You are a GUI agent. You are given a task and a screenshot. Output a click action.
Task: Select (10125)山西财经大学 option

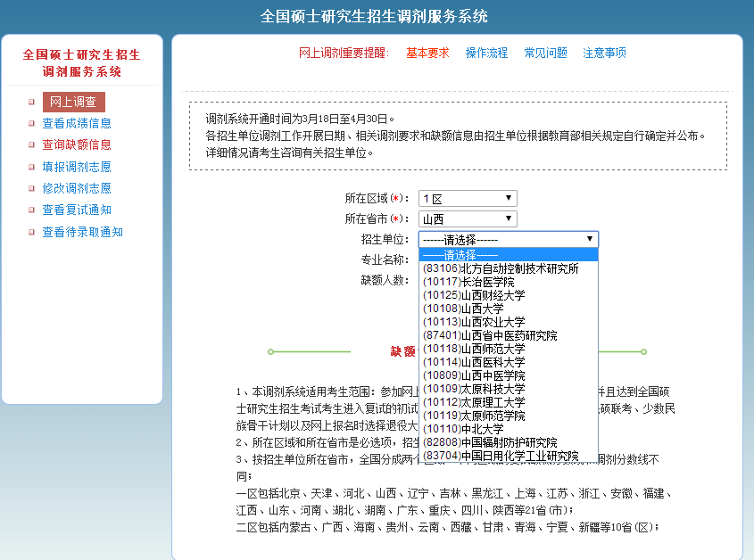509,295
